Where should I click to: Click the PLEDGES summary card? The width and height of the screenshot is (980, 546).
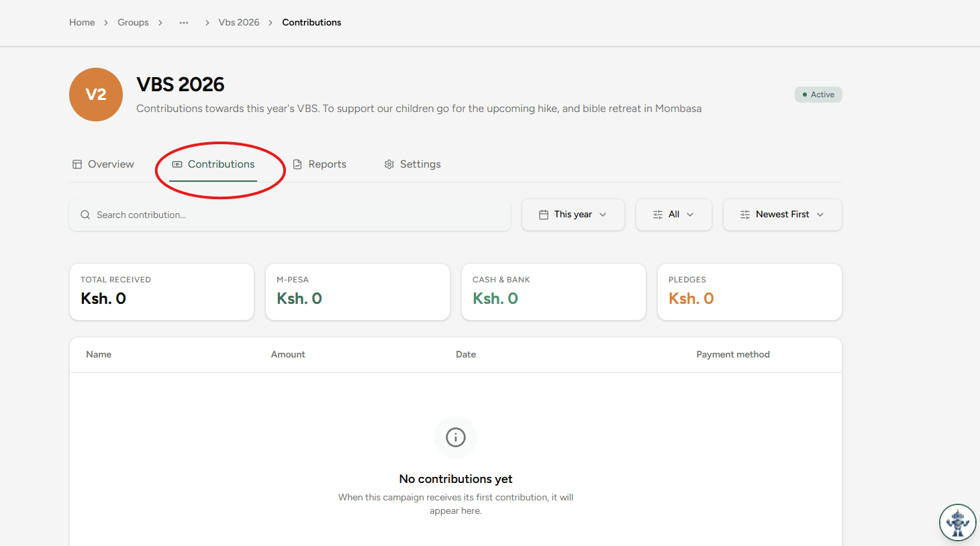tap(750, 292)
